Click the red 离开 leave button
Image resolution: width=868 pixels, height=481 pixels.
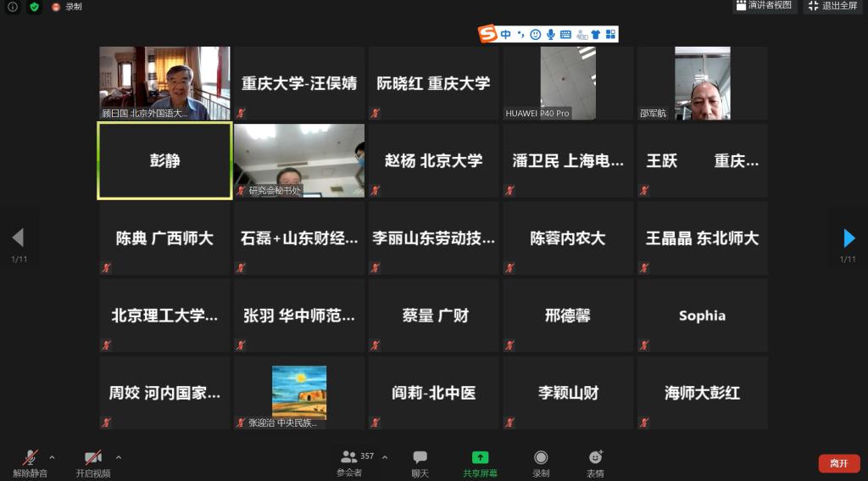tap(838, 463)
